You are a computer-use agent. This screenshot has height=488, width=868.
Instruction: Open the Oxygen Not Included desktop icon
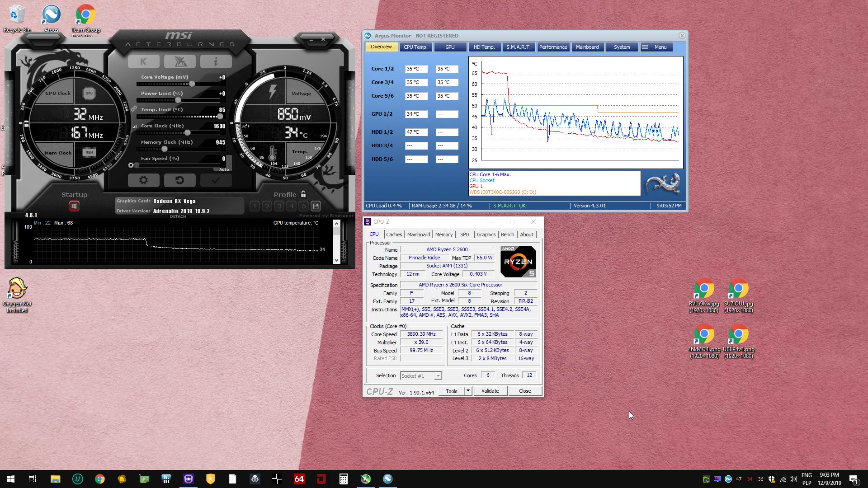pos(17,296)
